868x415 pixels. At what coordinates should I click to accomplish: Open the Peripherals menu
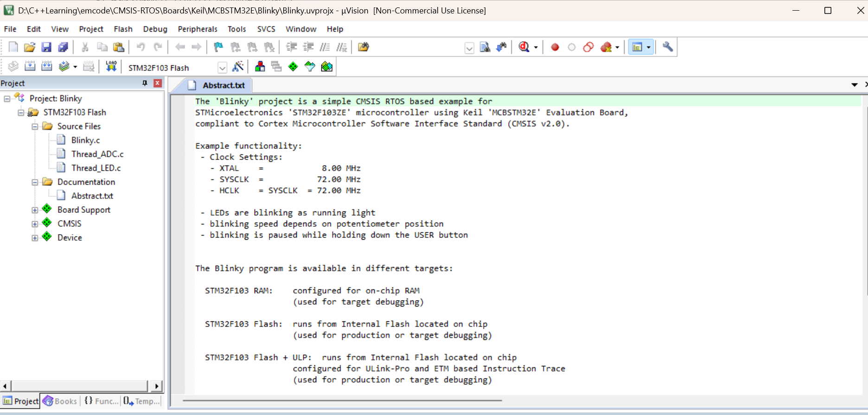198,29
